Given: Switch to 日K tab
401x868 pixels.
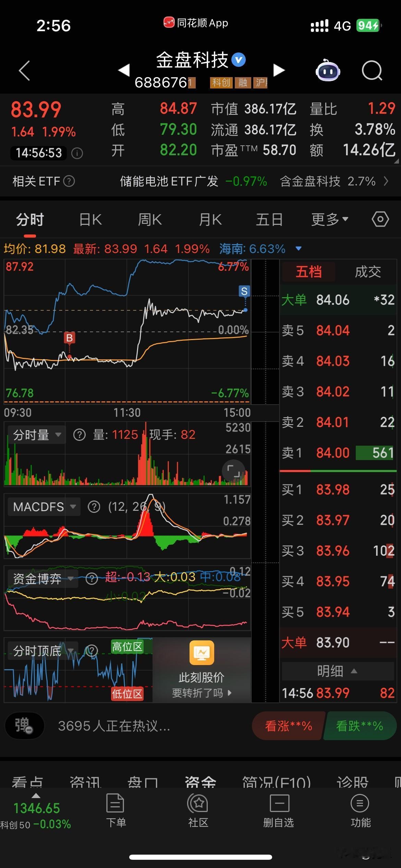Looking at the screenshot, I should pos(90,219).
